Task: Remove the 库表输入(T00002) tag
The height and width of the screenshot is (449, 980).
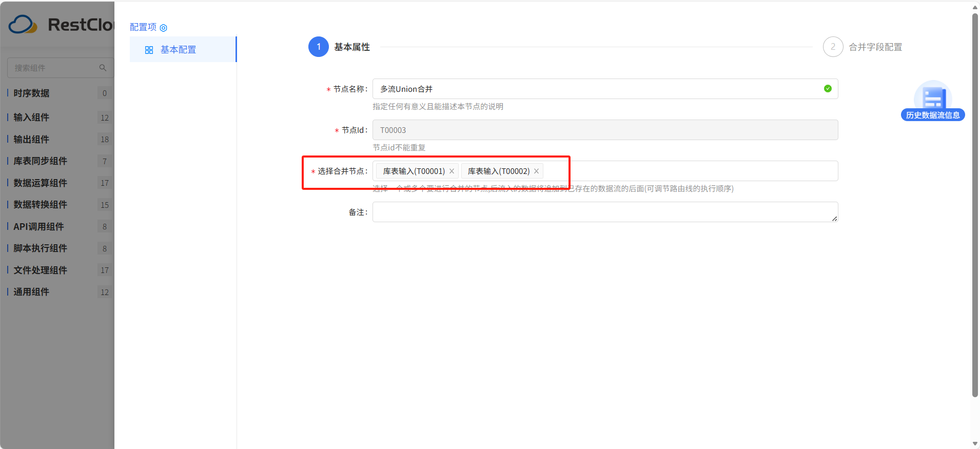Action: pyautogui.click(x=536, y=171)
